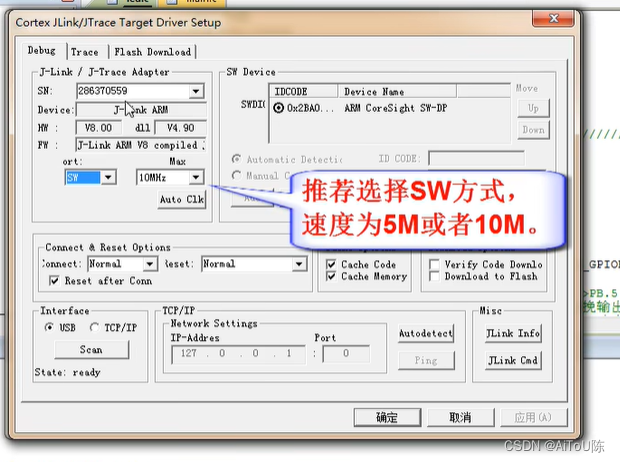The width and height of the screenshot is (620, 462).
Task: Open the Port SW dropdown
Action: [x=108, y=177]
